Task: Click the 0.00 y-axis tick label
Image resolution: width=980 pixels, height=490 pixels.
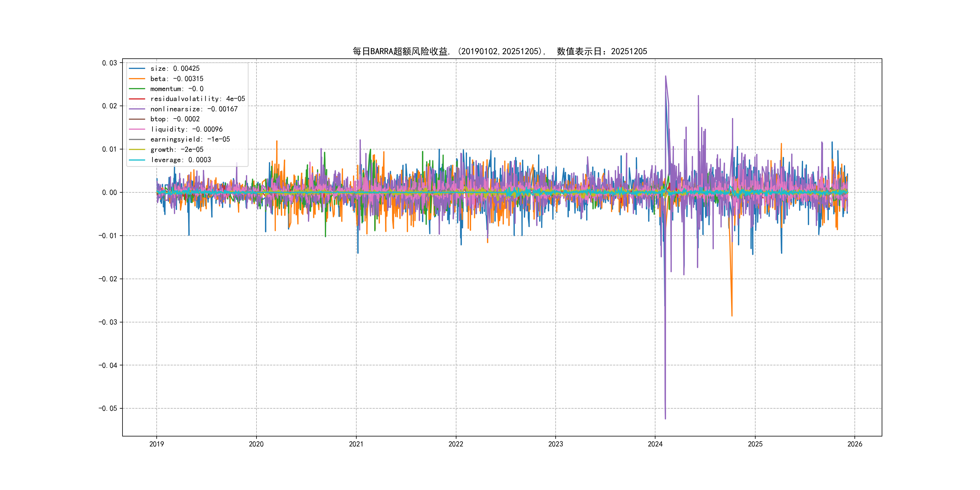Action: (109, 192)
